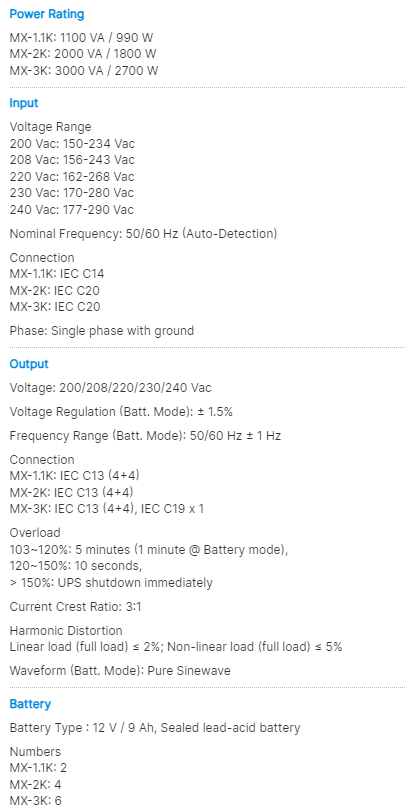
Task: Click the MX-2K 2000 VA power rating line
Action: [83, 54]
